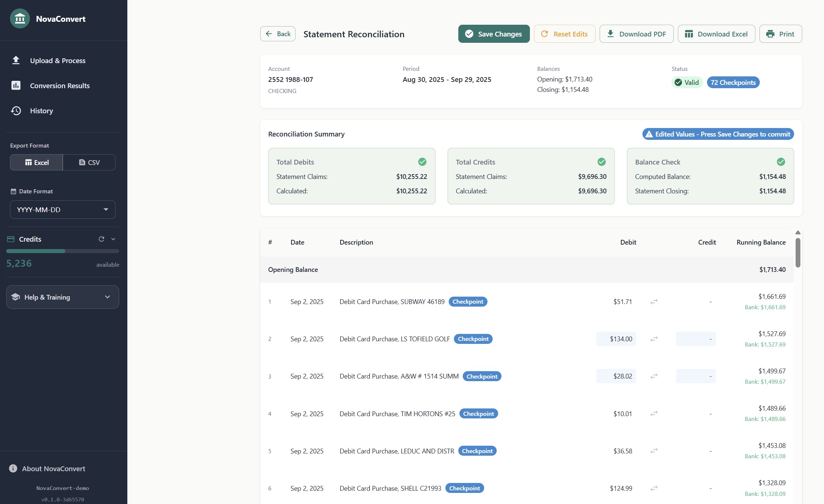Click the printer icon on the Print button
The width and height of the screenshot is (824, 504).
pos(770,34)
